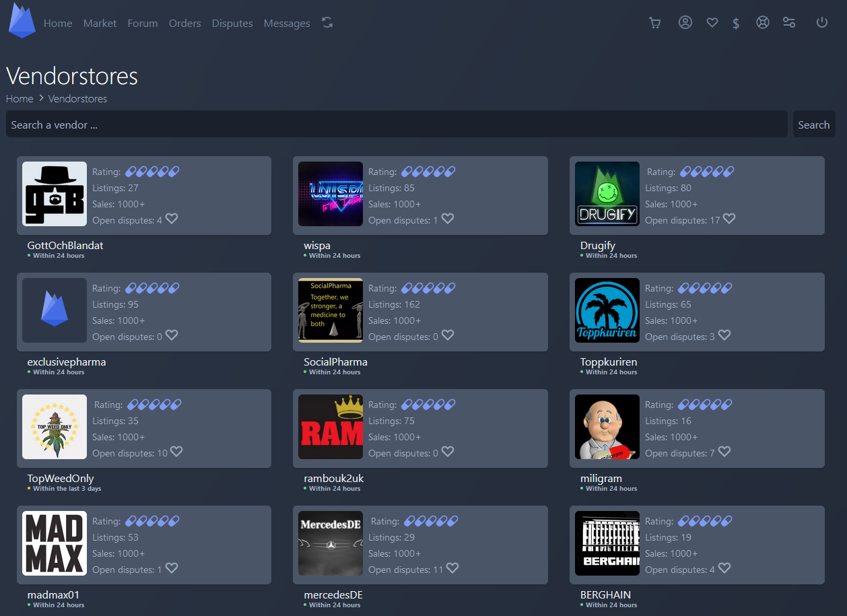847x616 pixels.
Task: Click the power logout icon
Action: [x=821, y=23]
